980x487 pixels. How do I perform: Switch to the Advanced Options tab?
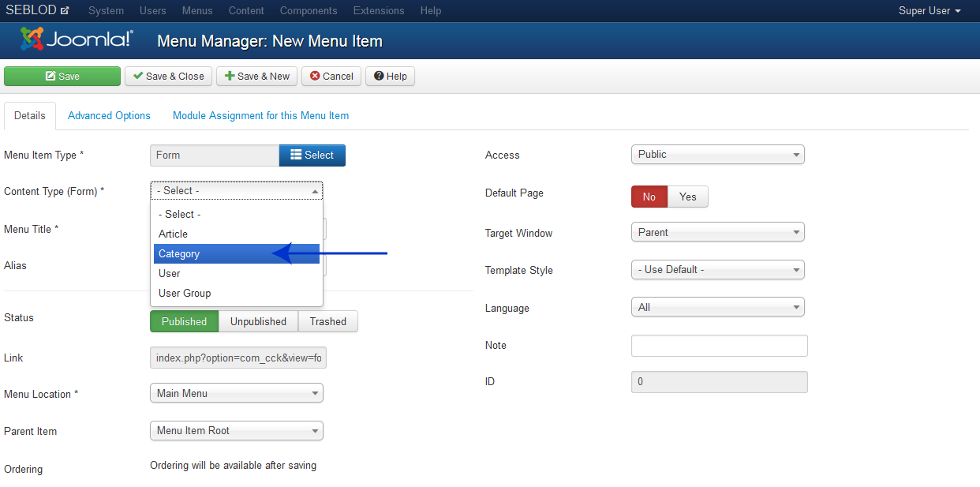(109, 115)
